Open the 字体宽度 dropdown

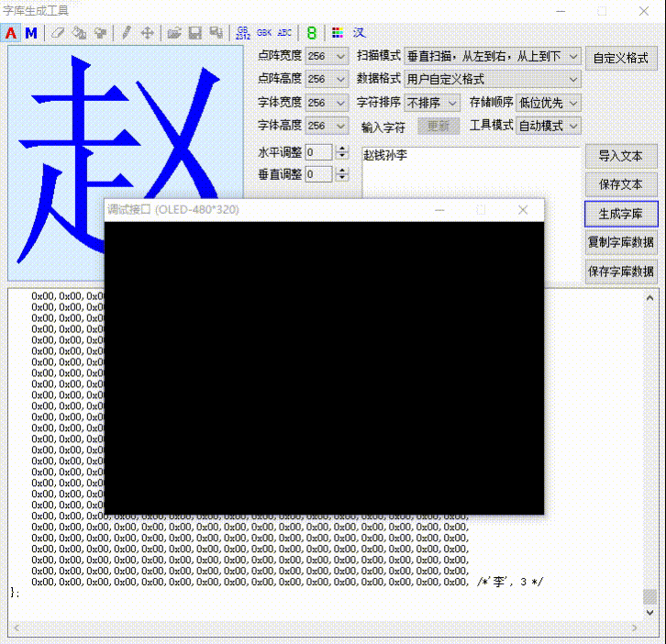(327, 103)
